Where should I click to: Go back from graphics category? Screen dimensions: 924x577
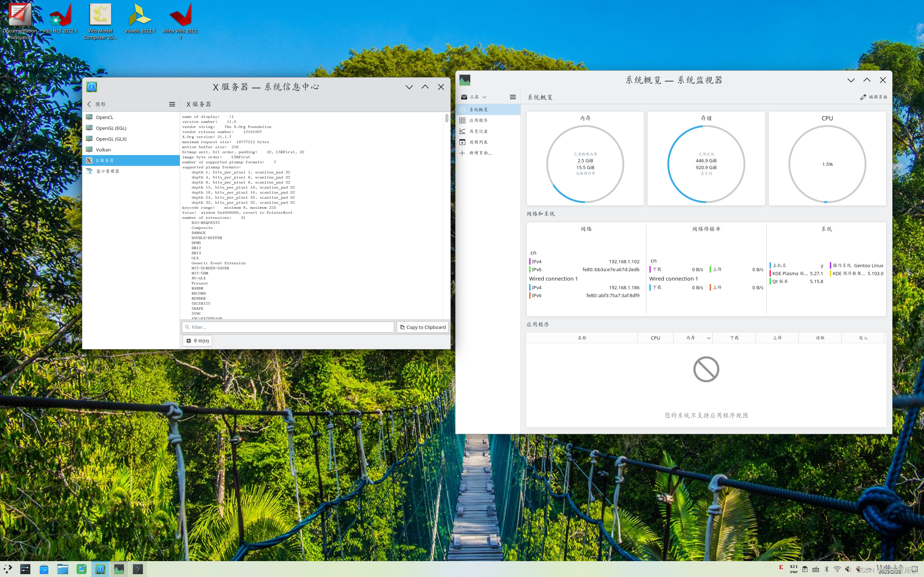[90, 104]
